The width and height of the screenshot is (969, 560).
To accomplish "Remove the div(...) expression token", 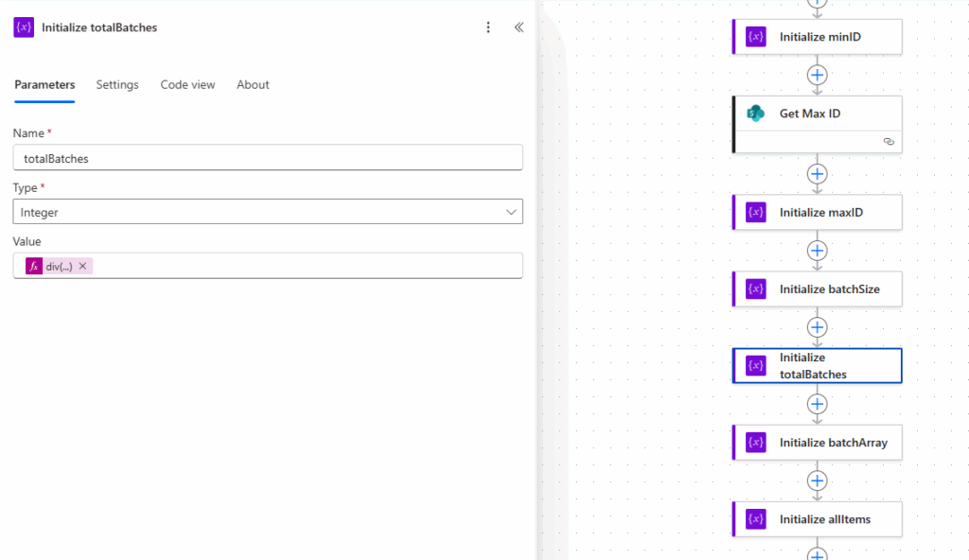I will click(83, 267).
